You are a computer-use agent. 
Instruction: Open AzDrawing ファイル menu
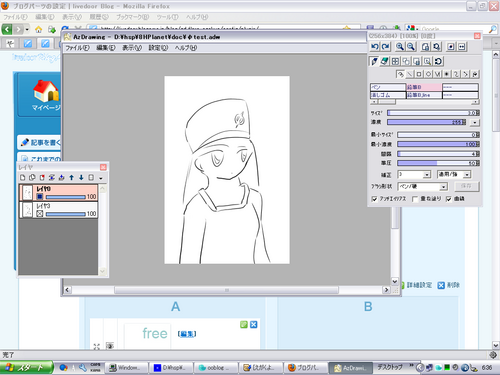(77, 48)
